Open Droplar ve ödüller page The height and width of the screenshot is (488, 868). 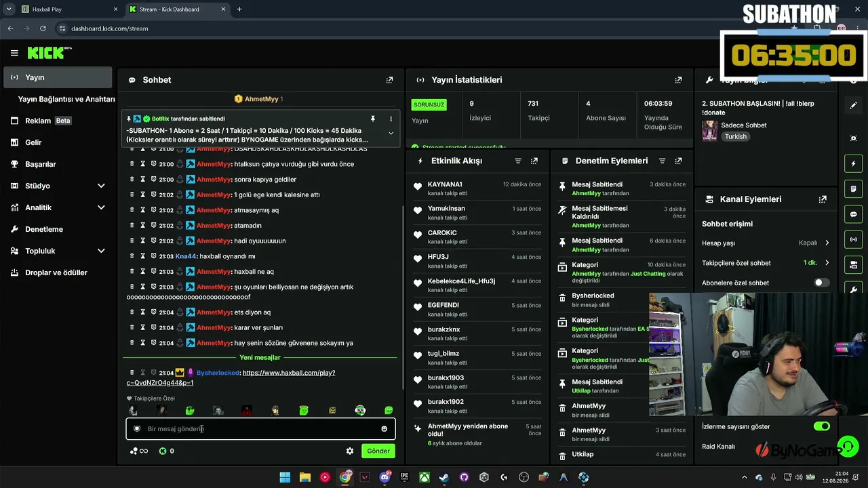click(x=58, y=272)
